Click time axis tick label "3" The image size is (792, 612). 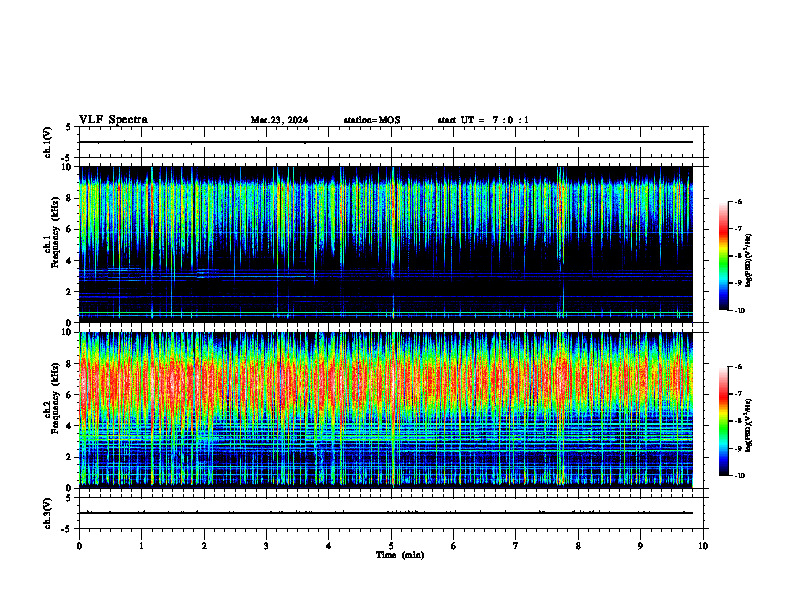point(266,546)
